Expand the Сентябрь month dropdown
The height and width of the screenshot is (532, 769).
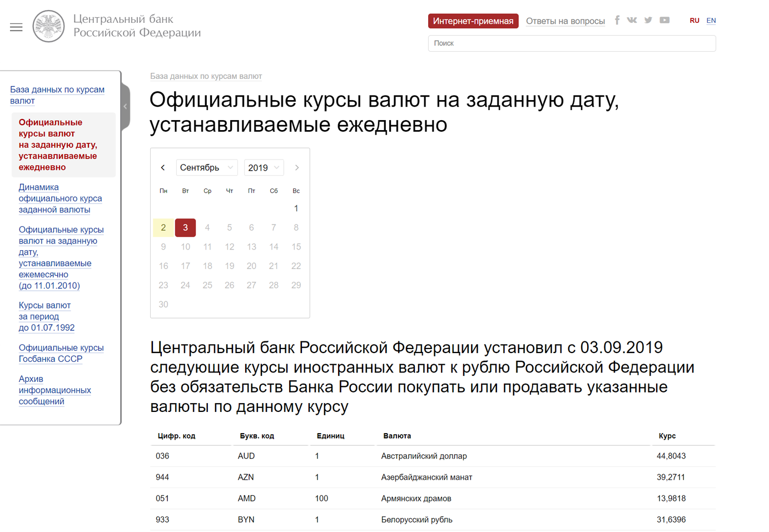point(207,167)
